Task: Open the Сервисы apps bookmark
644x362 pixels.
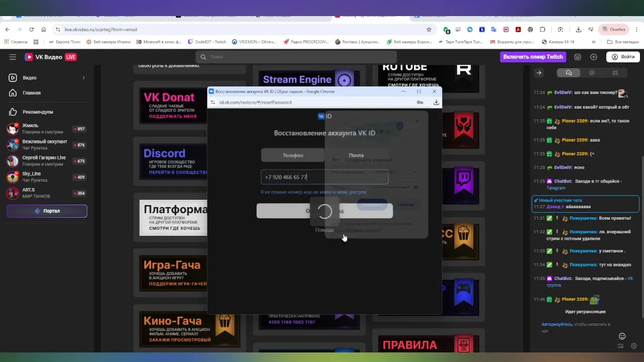Action: coord(16,42)
